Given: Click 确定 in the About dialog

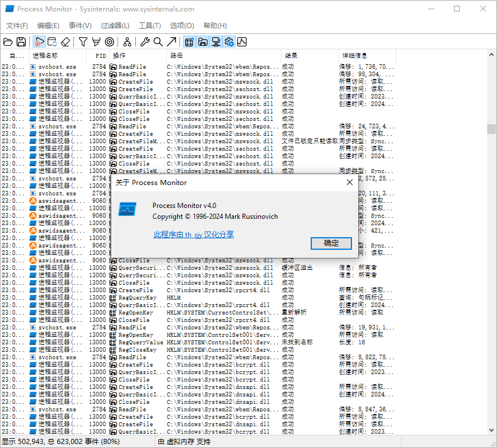Looking at the screenshot, I should pos(331,243).
